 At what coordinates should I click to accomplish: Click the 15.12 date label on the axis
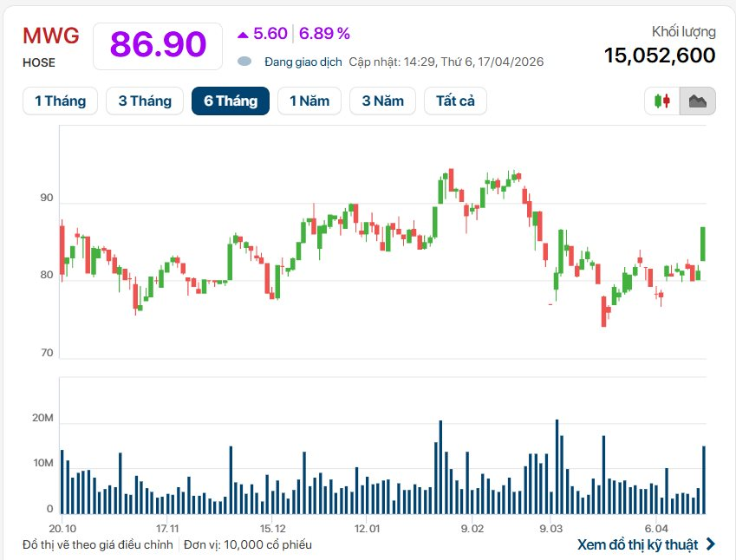click(272, 528)
